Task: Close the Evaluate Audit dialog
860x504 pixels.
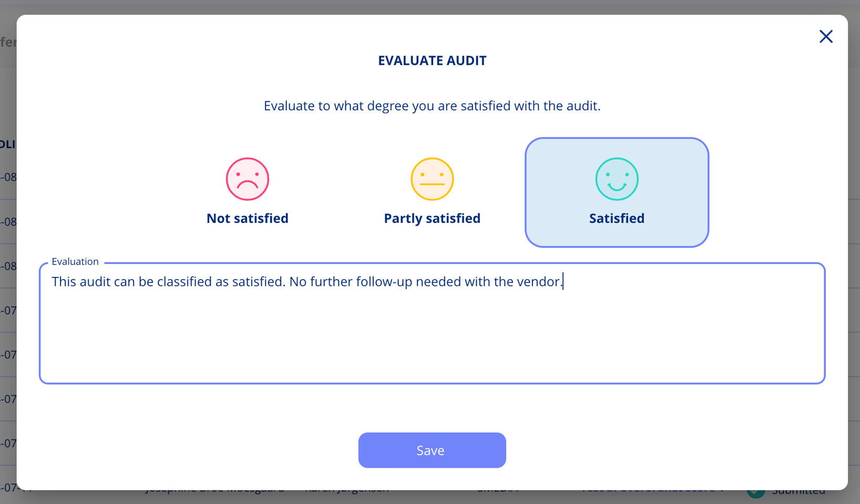Action: pos(826,36)
